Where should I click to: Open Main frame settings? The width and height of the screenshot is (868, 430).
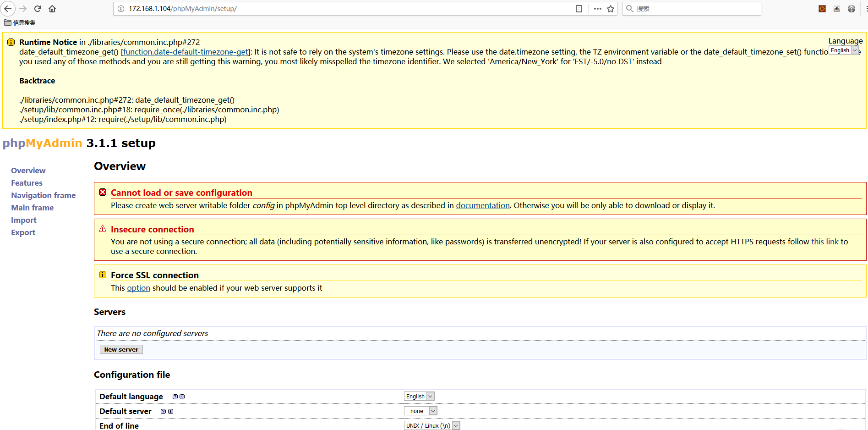(x=33, y=208)
